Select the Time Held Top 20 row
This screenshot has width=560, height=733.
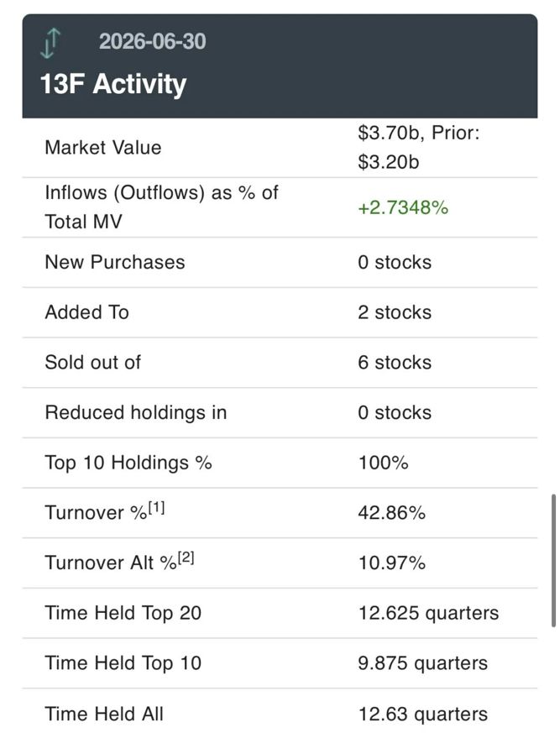(x=280, y=613)
